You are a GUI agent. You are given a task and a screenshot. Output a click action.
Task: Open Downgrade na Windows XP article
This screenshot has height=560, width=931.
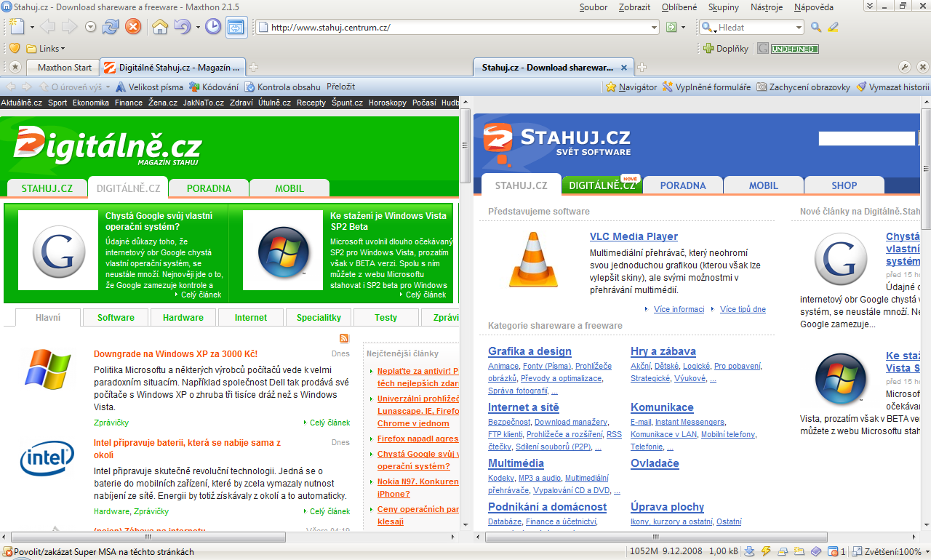coord(175,354)
